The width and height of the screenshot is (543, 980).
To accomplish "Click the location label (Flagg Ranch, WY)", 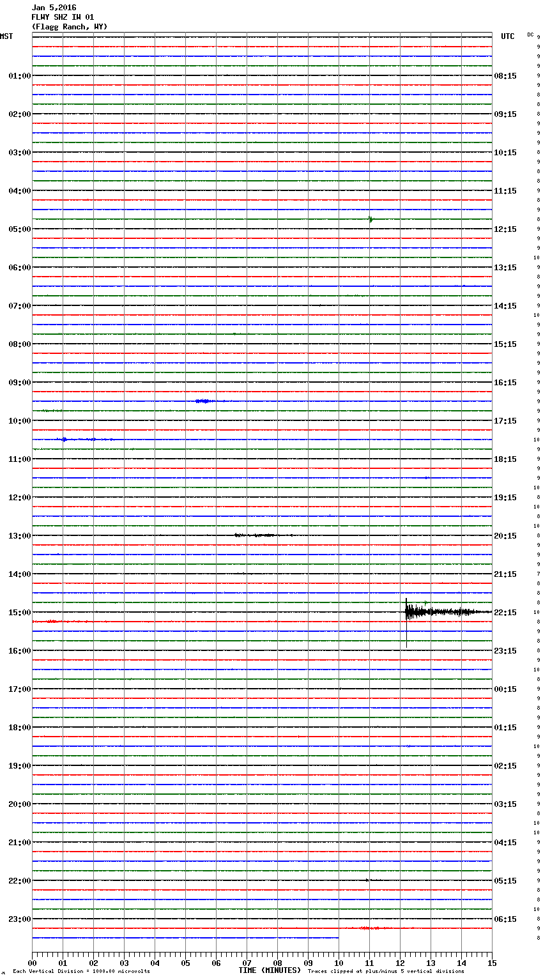I will coord(70,27).
